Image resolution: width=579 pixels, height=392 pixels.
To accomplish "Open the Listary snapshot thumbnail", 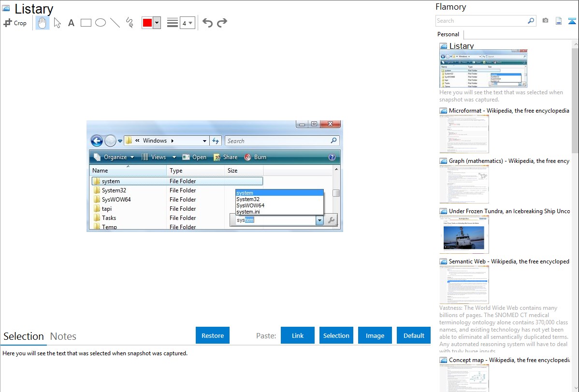I will [483, 69].
